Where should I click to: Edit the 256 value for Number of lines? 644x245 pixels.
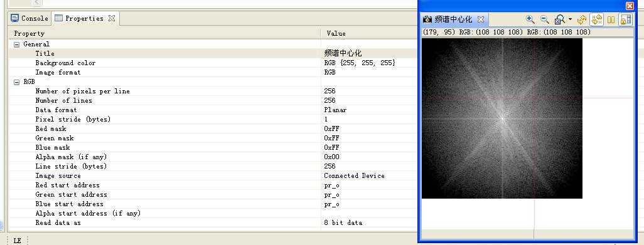click(x=330, y=100)
